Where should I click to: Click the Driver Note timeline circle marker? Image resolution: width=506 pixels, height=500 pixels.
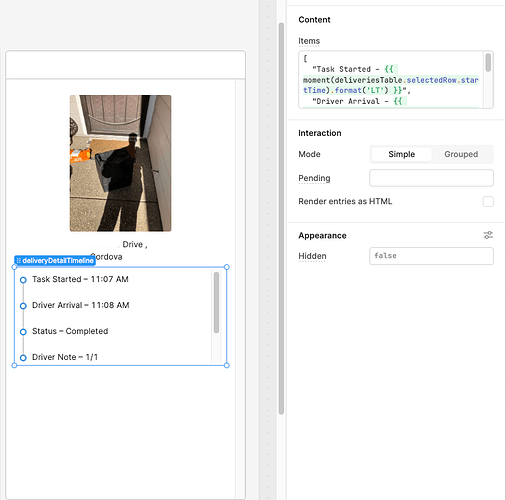[x=23, y=358]
